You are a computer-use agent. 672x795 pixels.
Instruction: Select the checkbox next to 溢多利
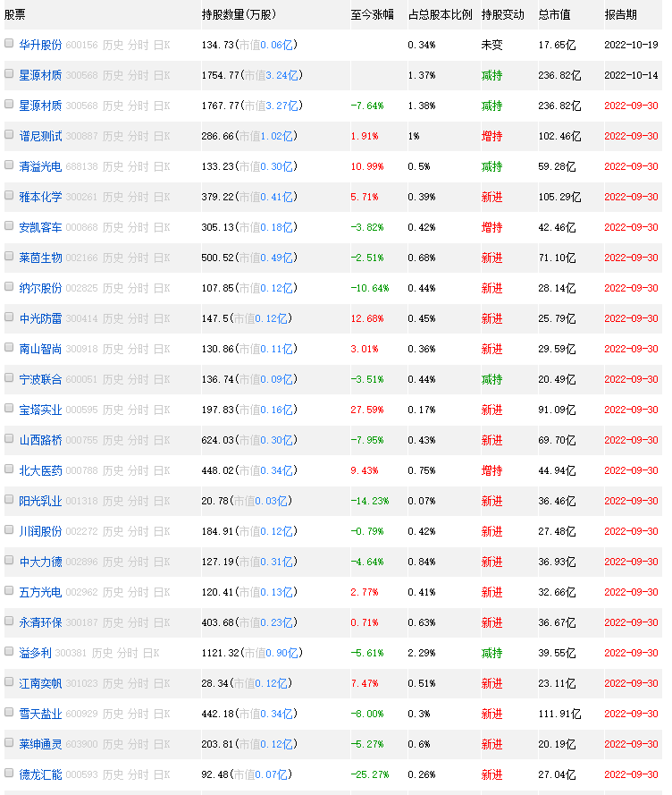9,652
